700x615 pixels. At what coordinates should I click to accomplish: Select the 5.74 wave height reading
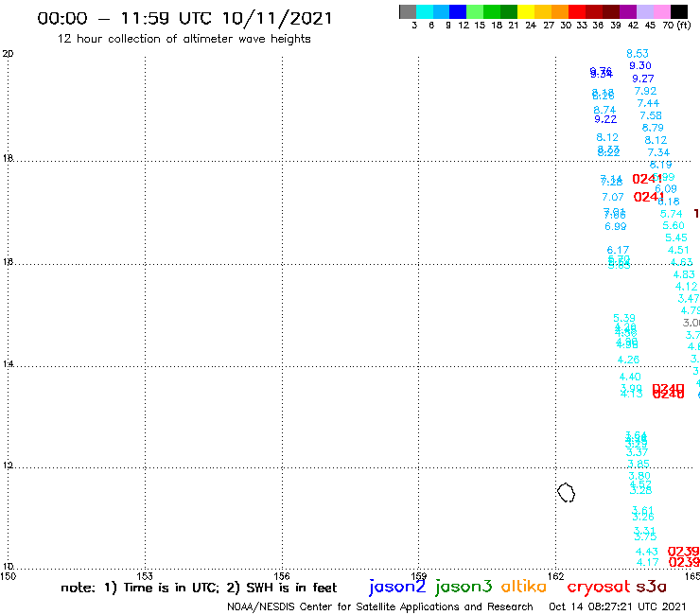pos(671,214)
